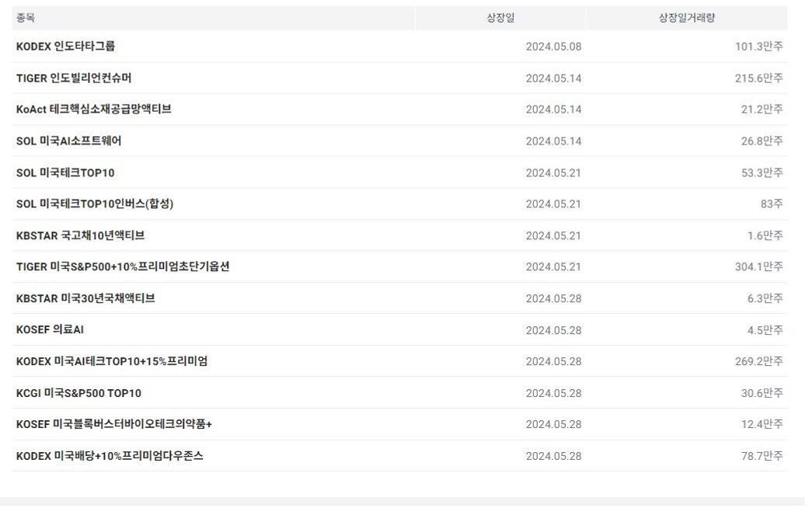Select SOL 미국테크TOP10 name
Viewport: 812px width, 508px height.
(x=65, y=173)
